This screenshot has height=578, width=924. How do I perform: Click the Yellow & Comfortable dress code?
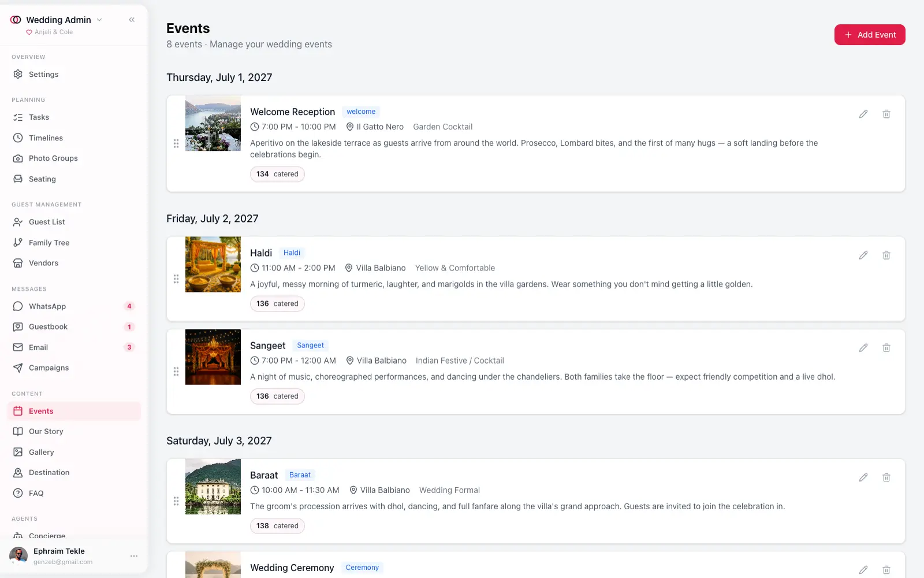455,268
